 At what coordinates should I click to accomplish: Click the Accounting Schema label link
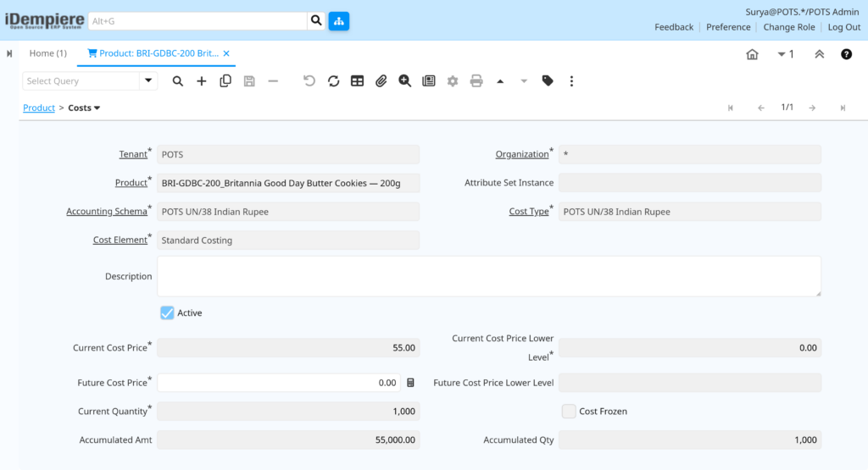[107, 211]
